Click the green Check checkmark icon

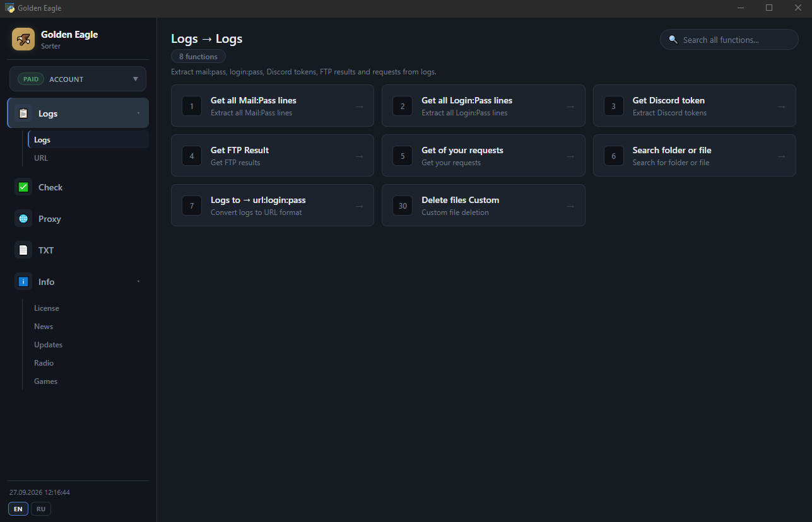click(x=23, y=187)
